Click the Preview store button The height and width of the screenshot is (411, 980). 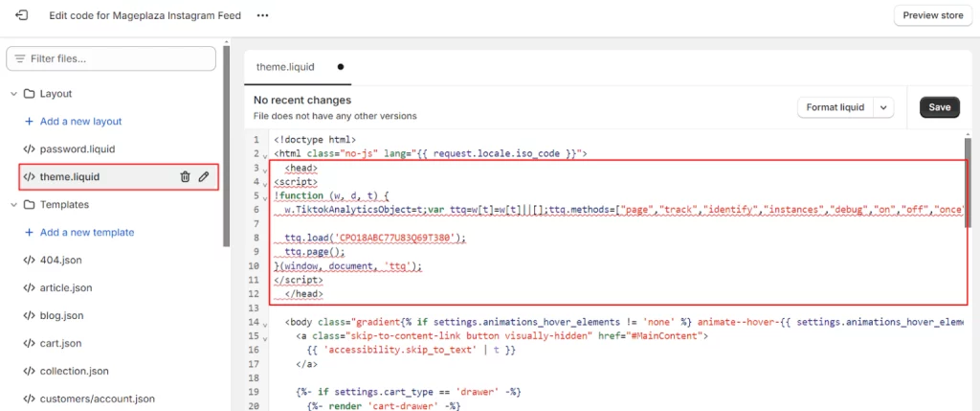(x=932, y=15)
